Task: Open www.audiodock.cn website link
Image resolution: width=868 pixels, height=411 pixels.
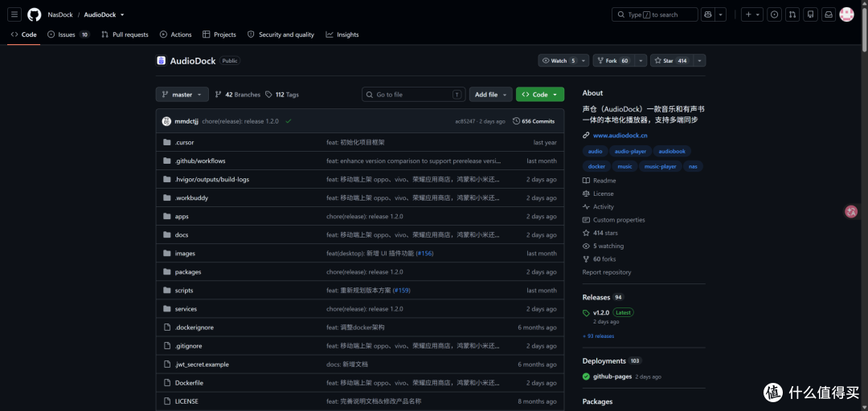Action: point(620,136)
